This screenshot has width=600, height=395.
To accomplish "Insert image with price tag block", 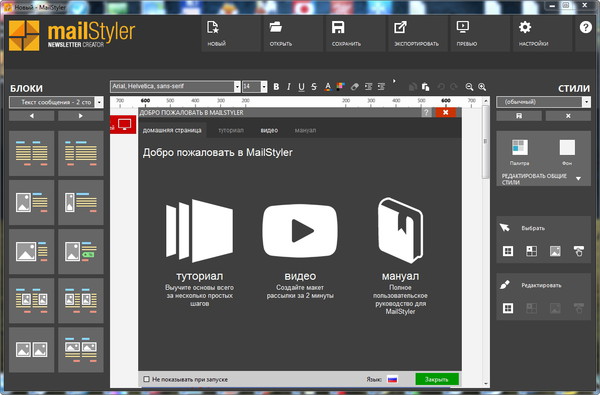I will tap(81, 251).
